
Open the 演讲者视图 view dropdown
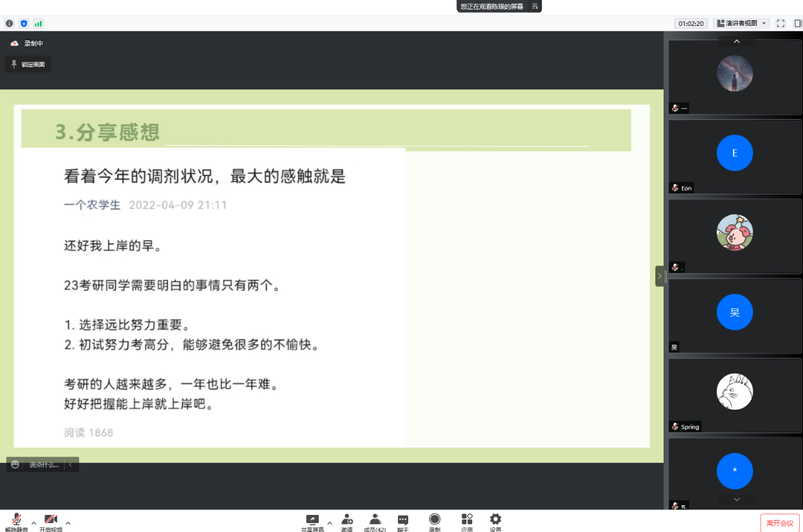click(741, 23)
